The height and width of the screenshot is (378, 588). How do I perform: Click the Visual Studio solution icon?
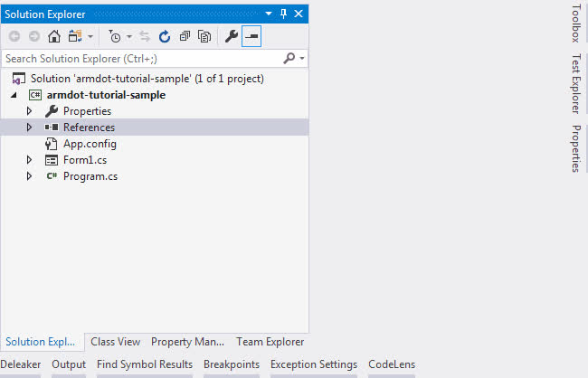18,79
